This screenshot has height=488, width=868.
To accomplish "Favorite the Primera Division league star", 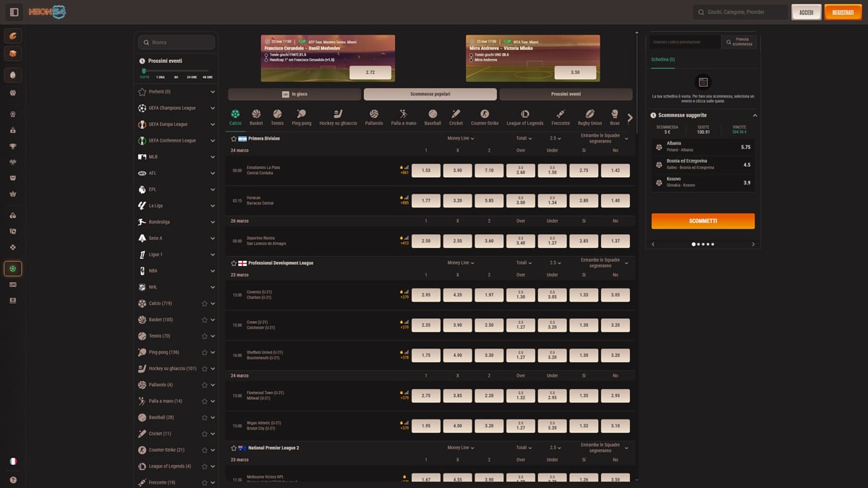I will tap(234, 139).
